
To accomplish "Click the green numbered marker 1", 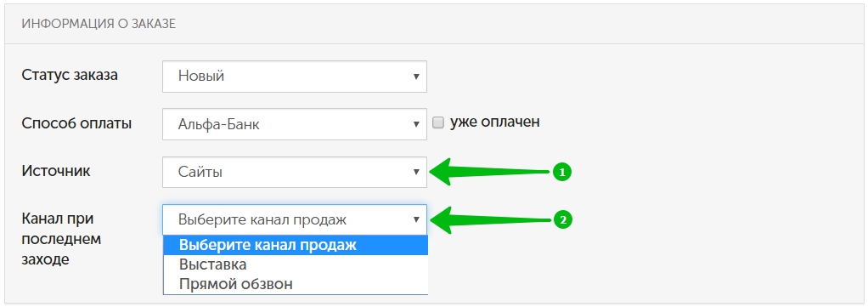I will tap(562, 173).
